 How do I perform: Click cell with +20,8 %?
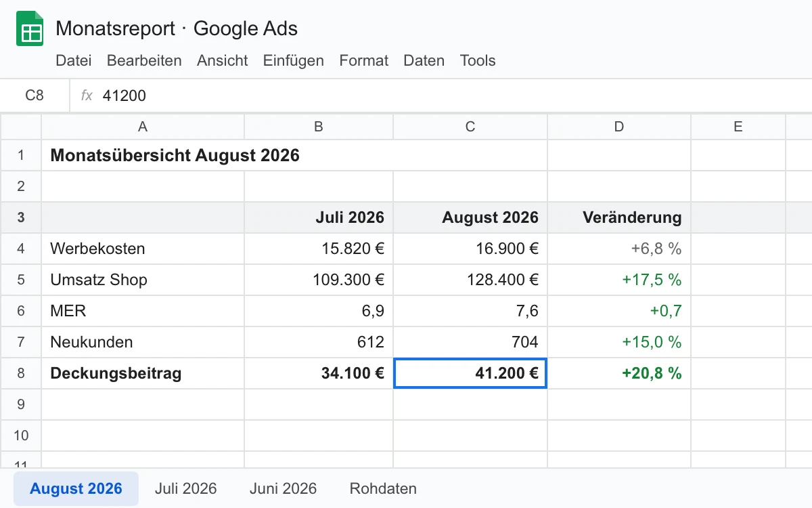click(x=619, y=373)
